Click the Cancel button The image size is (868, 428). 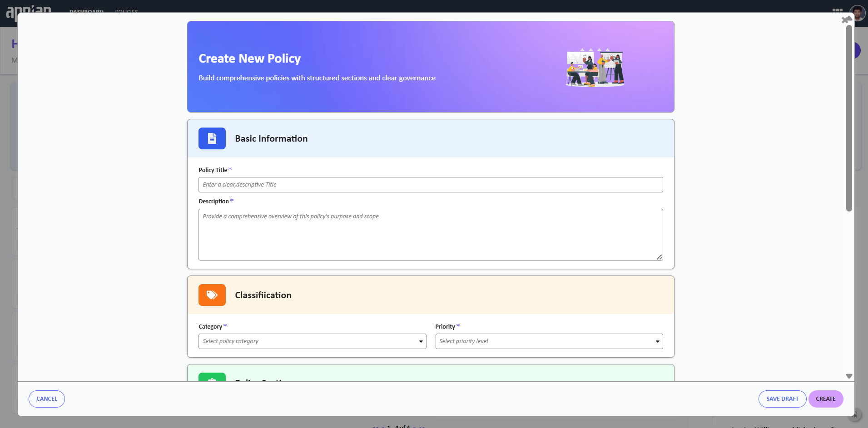pyautogui.click(x=47, y=399)
